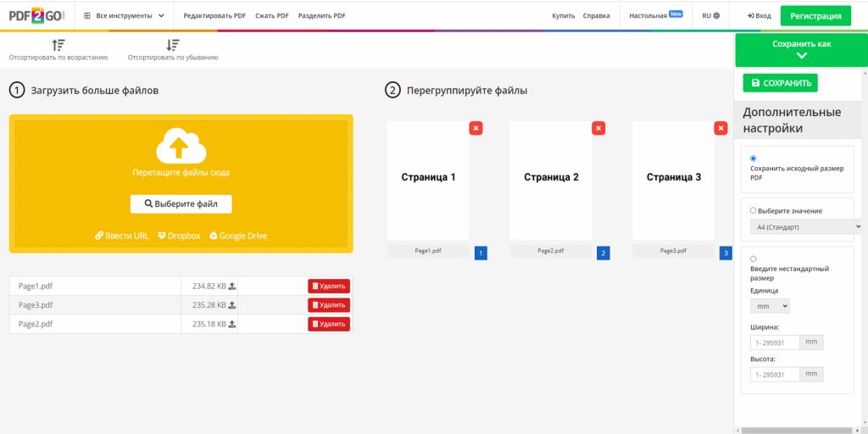This screenshot has height=434, width=868.
Task: Click Page2.pdf label under second thumbnail
Action: (x=551, y=251)
